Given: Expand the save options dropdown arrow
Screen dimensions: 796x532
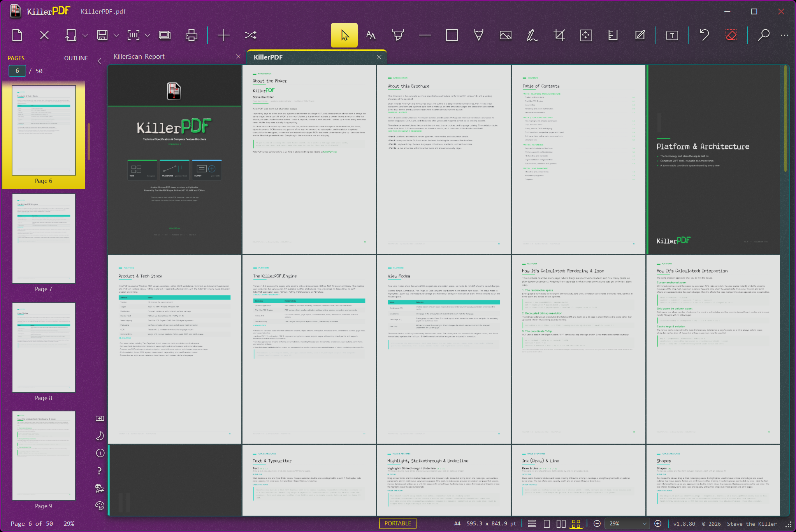Looking at the screenshot, I should [x=116, y=35].
